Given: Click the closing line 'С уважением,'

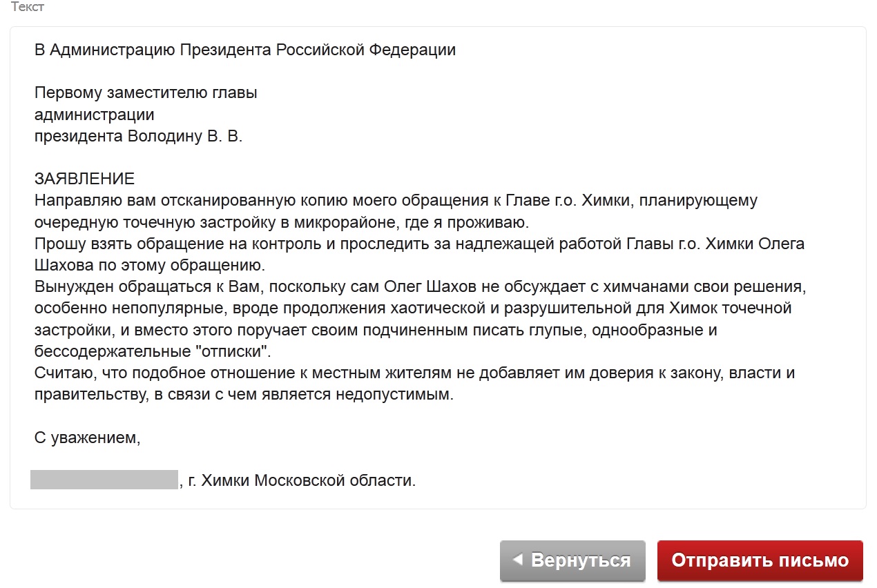Looking at the screenshot, I should [x=88, y=438].
